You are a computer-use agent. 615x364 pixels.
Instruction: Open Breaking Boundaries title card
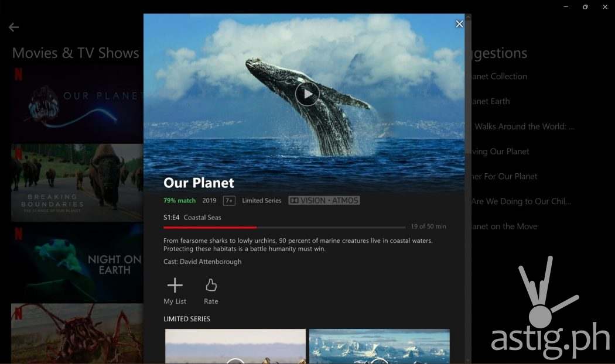point(77,183)
